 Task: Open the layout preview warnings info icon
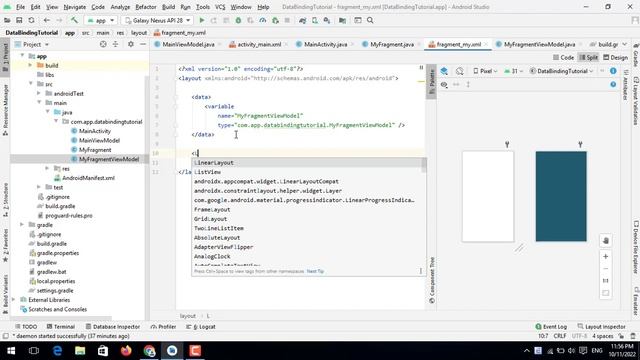tap(613, 71)
